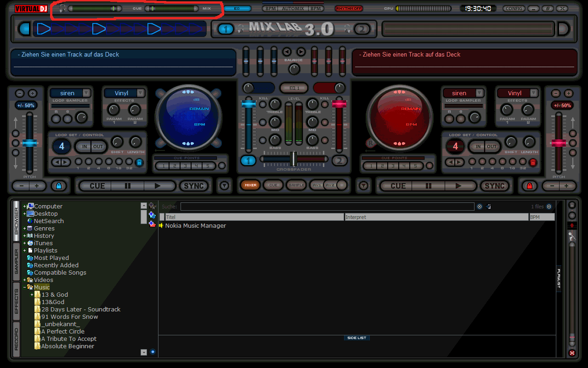
Task: Click the red X icon at bottom right
Action: (x=572, y=353)
